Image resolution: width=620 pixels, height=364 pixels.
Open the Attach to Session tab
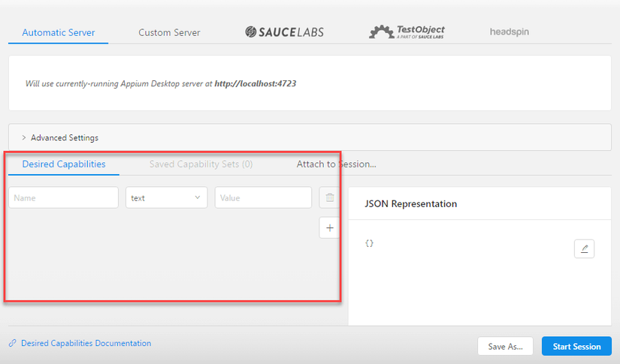pyautogui.click(x=336, y=164)
